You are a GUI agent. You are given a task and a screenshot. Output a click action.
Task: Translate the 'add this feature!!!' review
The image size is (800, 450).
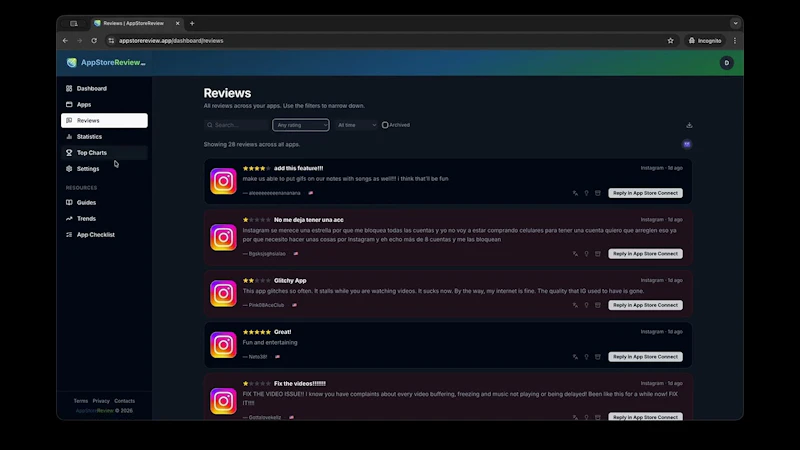tap(575, 193)
